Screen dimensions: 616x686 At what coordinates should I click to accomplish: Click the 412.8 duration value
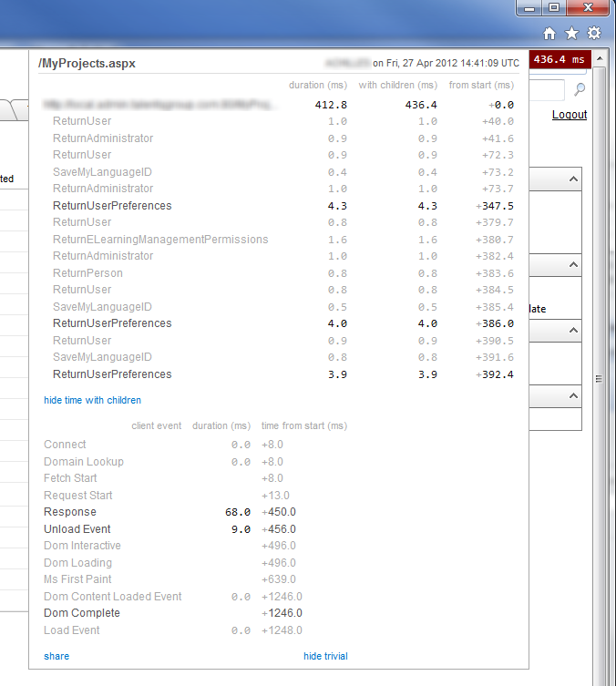[x=331, y=105]
